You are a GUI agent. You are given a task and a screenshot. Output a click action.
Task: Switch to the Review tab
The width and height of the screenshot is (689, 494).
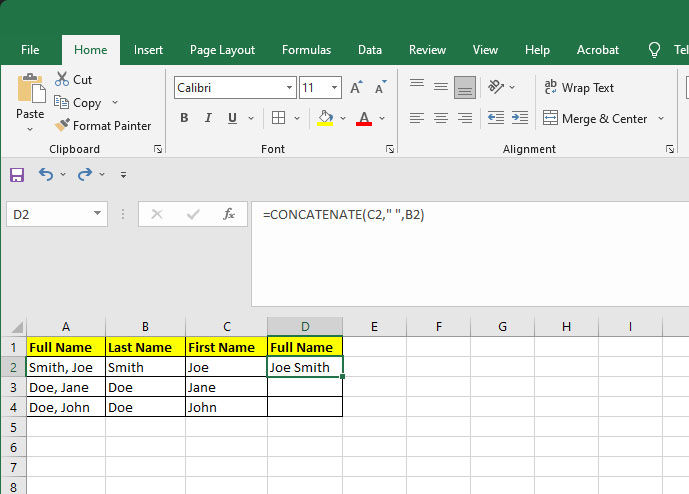pyautogui.click(x=427, y=50)
